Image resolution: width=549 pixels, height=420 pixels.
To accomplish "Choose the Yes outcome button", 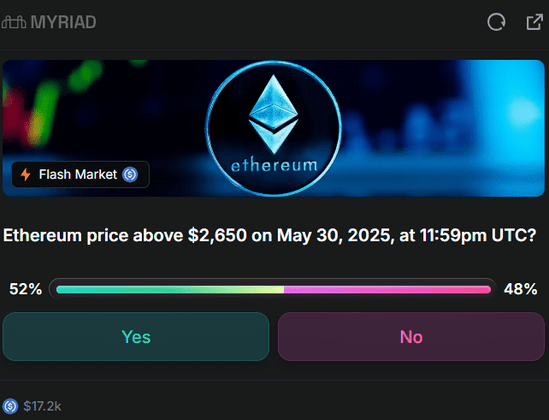I will click(136, 337).
